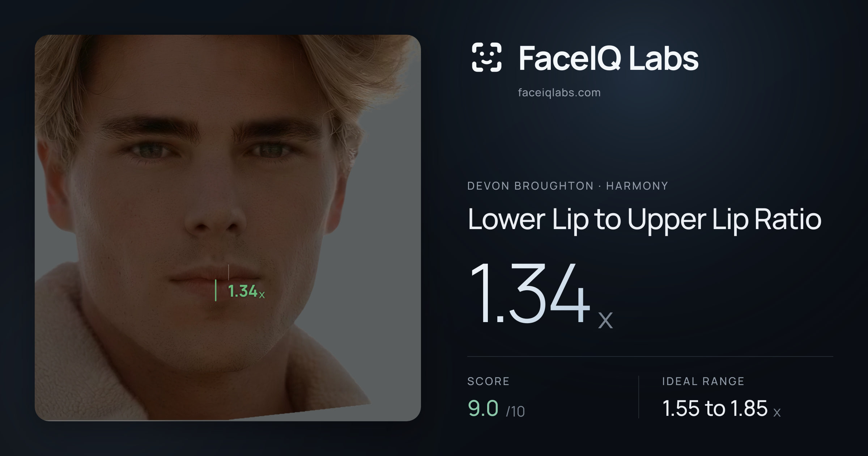Click the SCORE label

point(488,381)
